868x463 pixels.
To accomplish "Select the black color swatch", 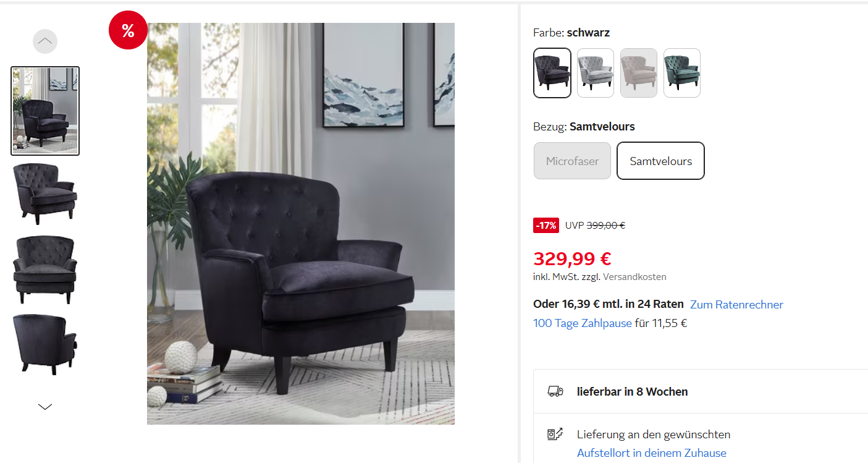I will 552,73.
